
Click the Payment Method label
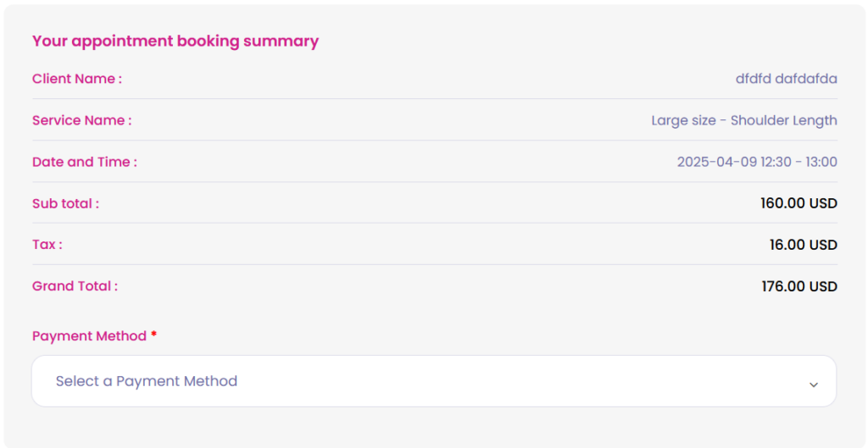[x=89, y=335]
